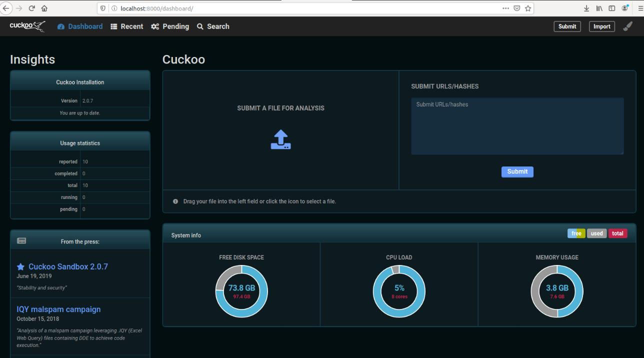Viewport: 644px width, 358px height.
Task: Click the address bar URL
Action: point(156,8)
